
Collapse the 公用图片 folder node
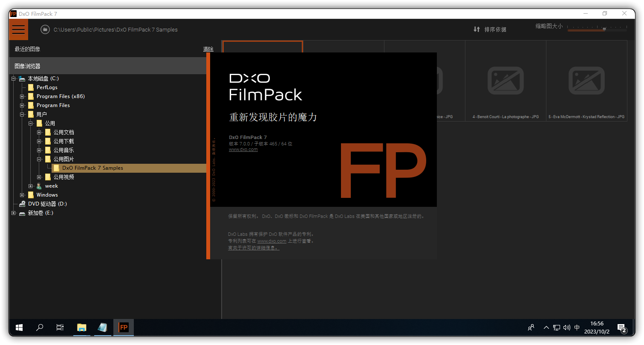[39, 159]
